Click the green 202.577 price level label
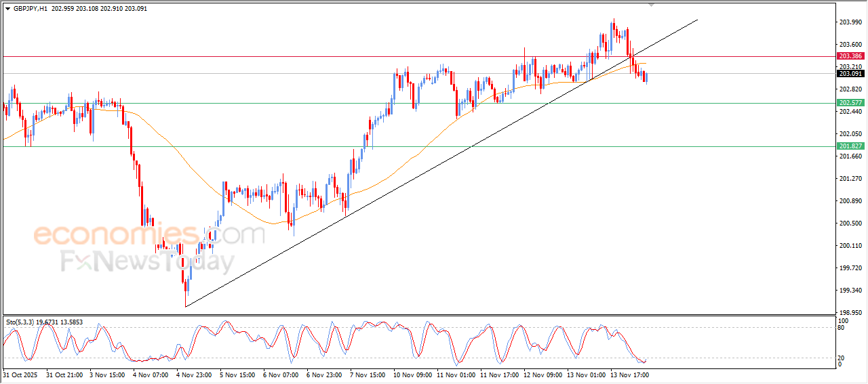This screenshot has height=384, width=868. click(x=850, y=103)
